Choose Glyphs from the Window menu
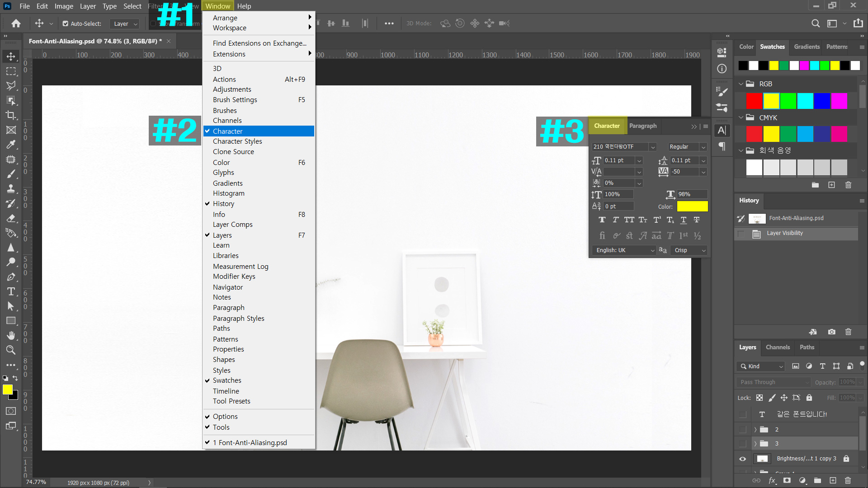The image size is (868, 488). 223,173
